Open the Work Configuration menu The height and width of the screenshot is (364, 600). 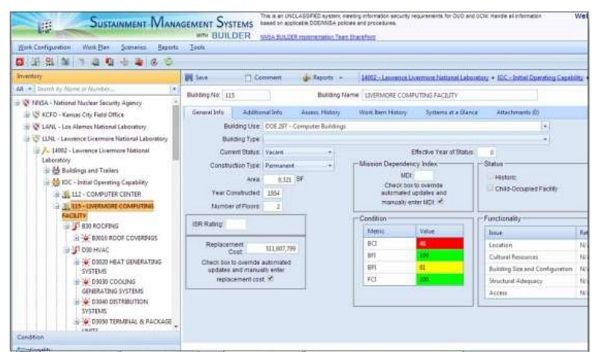coord(44,47)
